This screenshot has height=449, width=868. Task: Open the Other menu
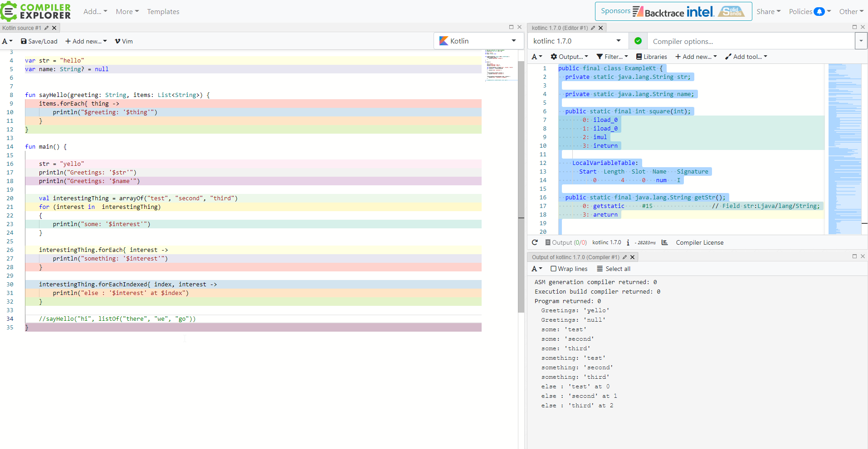[851, 12]
